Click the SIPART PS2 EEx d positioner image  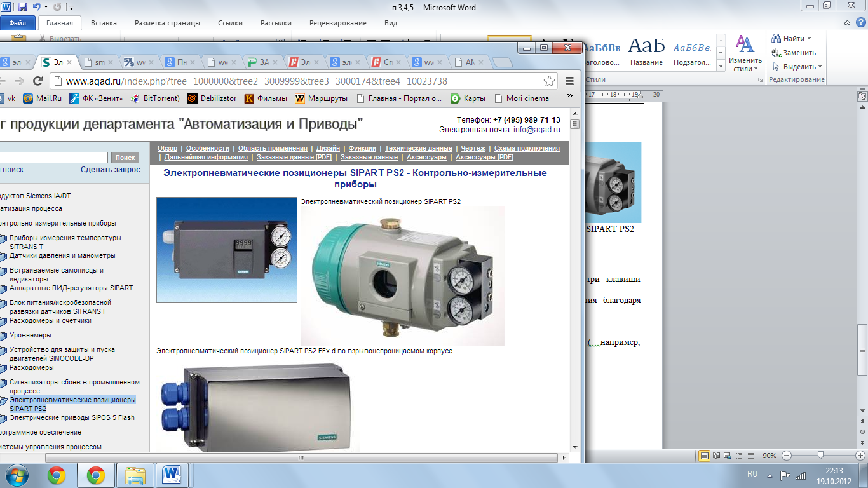[402, 276]
